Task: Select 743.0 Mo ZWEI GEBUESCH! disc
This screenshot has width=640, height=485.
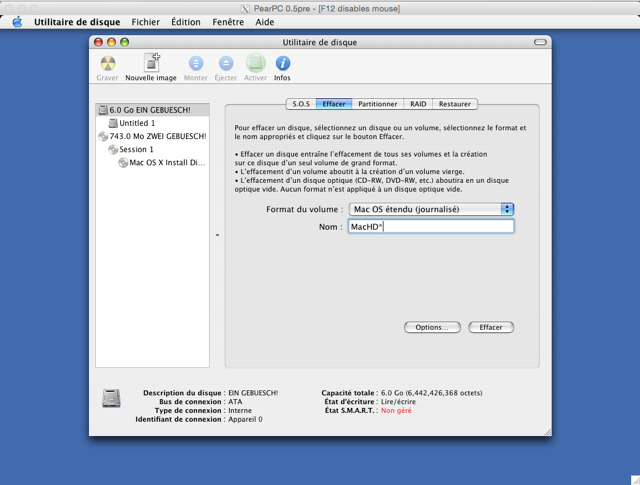Action: click(x=153, y=136)
